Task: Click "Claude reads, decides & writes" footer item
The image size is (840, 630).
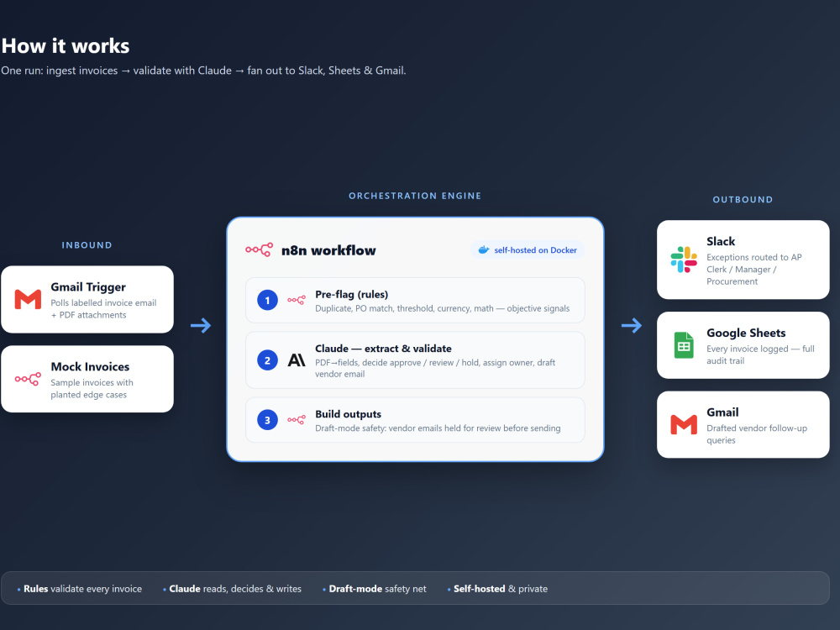Action: pyautogui.click(x=233, y=589)
